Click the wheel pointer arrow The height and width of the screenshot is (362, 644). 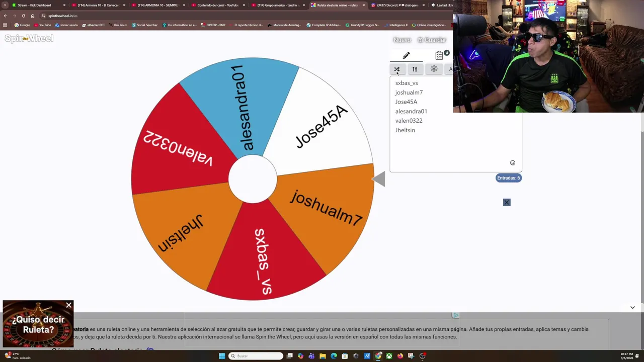(x=379, y=179)
